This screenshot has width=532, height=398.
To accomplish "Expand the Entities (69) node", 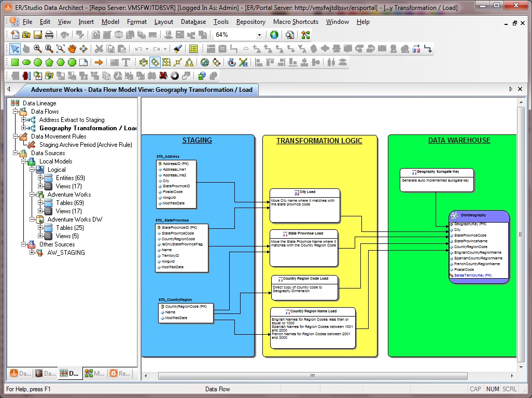I will pos(40,177).
